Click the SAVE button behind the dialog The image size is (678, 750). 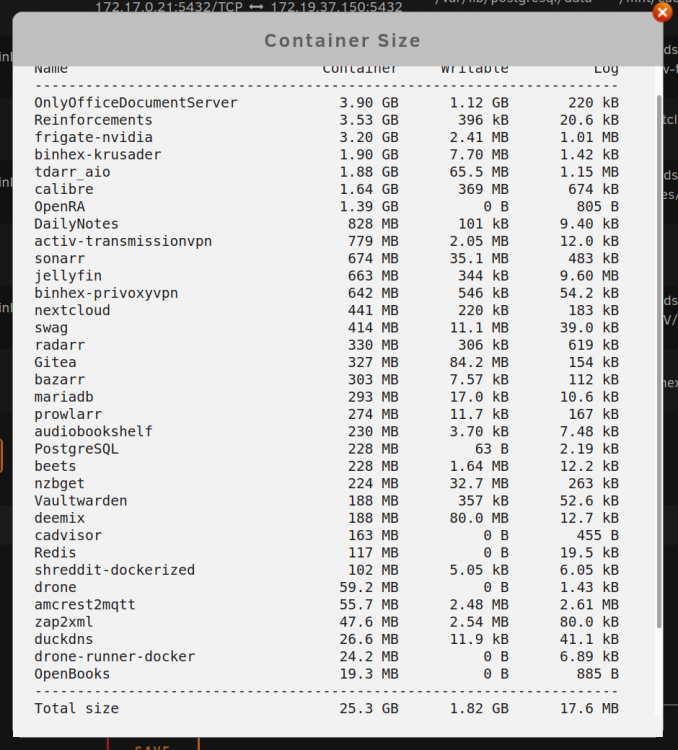153,745
